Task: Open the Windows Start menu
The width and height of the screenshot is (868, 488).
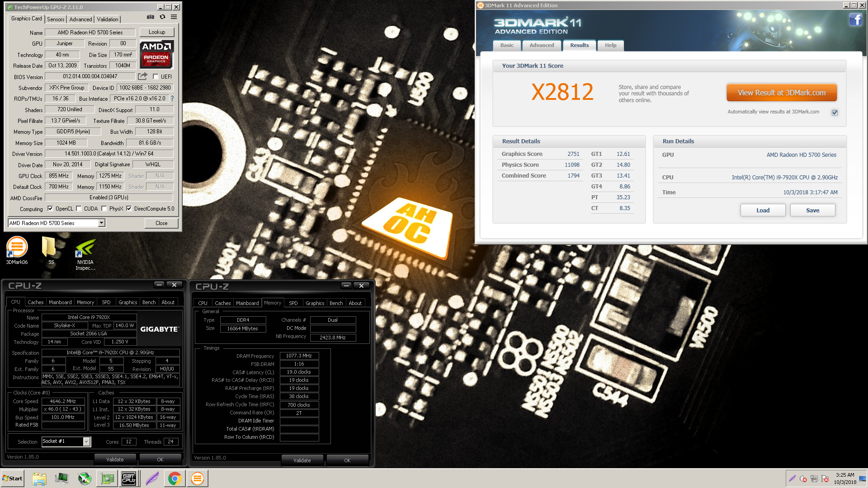Action: [13, 479]
